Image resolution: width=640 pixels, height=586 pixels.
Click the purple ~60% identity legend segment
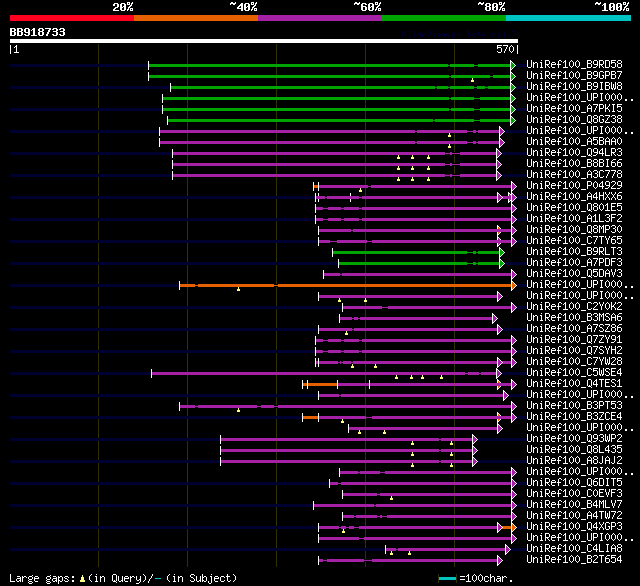pos(320,18)
